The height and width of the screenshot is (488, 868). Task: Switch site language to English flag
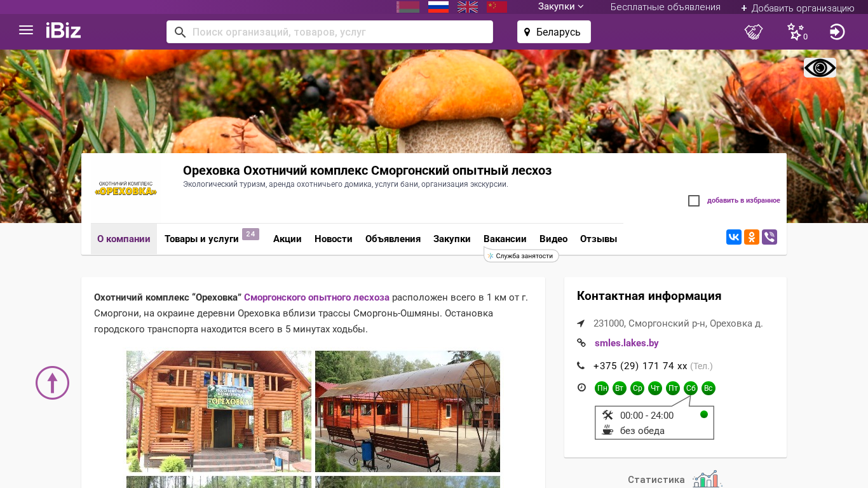[x=468, y=7]
